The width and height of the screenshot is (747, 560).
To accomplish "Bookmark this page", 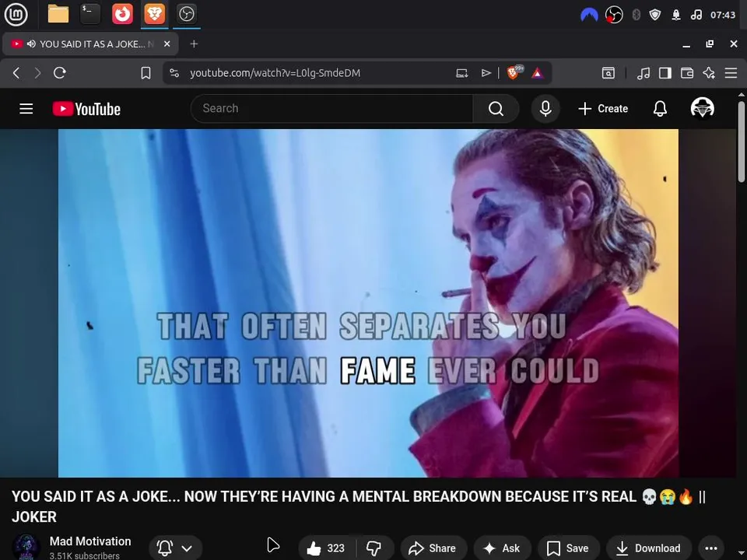I will 146,73.
